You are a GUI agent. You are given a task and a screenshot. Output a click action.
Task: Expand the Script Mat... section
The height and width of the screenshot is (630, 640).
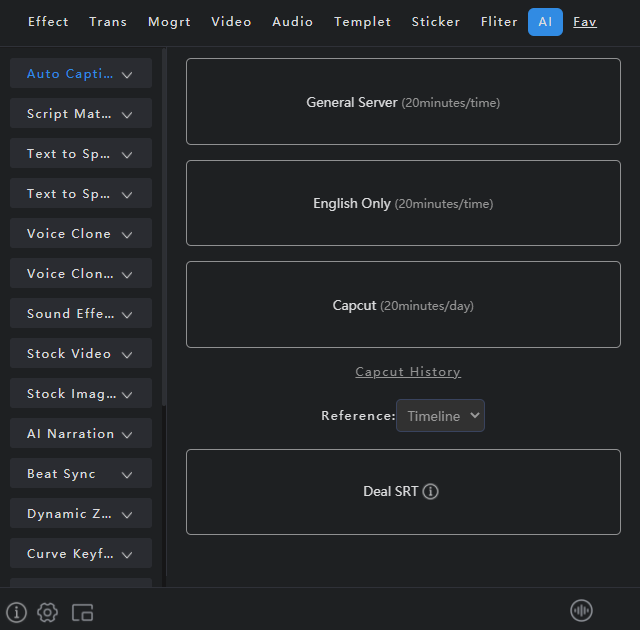click(x=81, y=113)
